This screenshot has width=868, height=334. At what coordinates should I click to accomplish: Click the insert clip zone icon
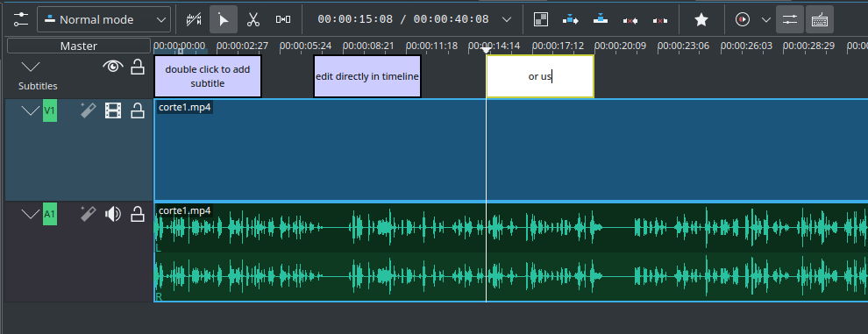coord(570,20)
